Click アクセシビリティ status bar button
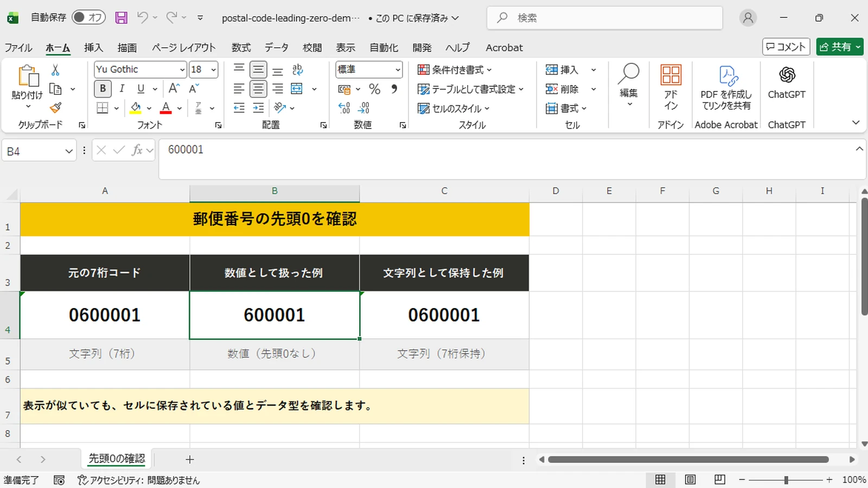 pyautogui.click(x=139, y=480)
